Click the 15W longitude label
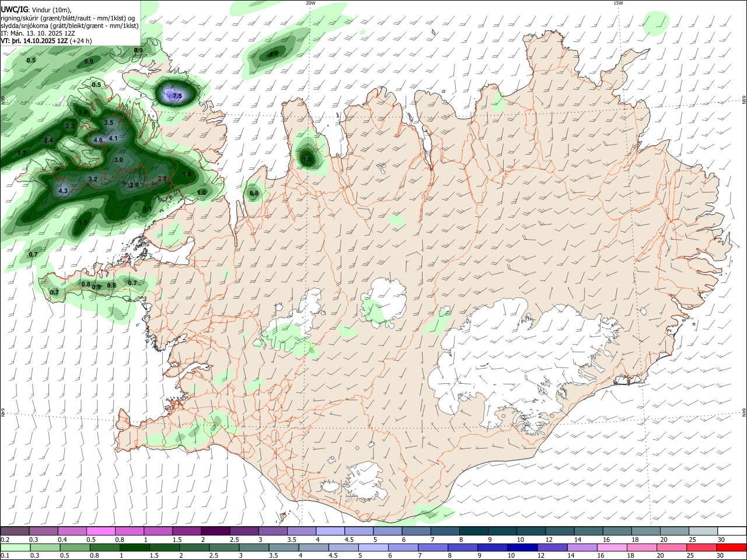This screenshot has width=747, height=560. pos(618,3)
